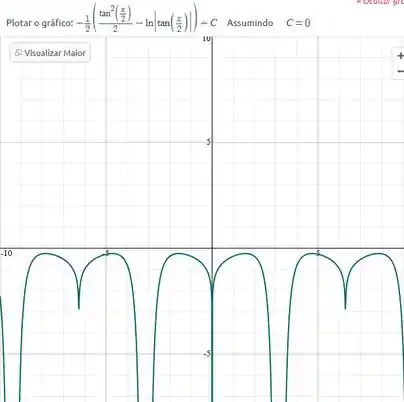Click the negative 5 label on x-axis

106,253
